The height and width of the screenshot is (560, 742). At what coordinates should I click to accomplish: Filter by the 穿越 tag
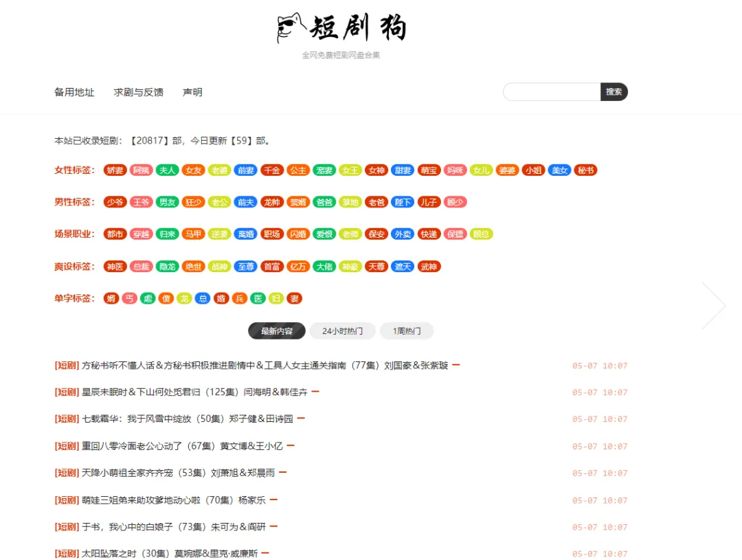click(140, 234)
